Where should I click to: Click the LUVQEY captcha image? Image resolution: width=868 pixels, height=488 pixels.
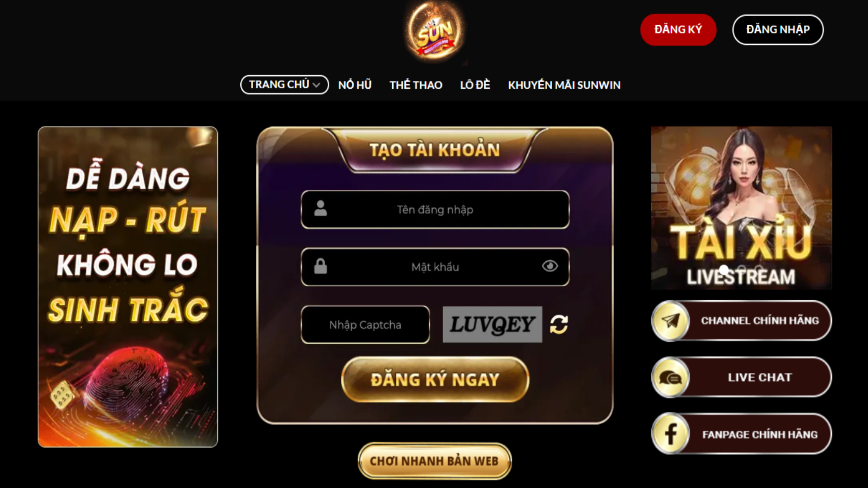coord(492,325)
